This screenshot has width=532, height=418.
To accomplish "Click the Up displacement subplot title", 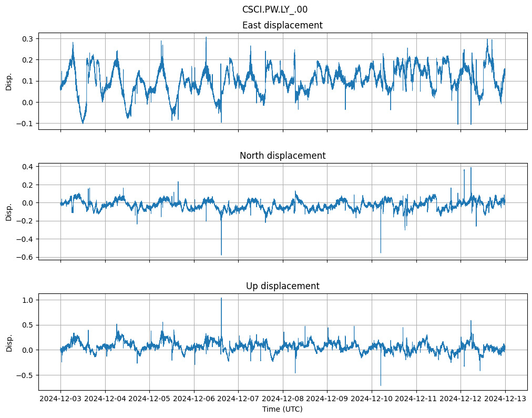I will coord(282,286).
